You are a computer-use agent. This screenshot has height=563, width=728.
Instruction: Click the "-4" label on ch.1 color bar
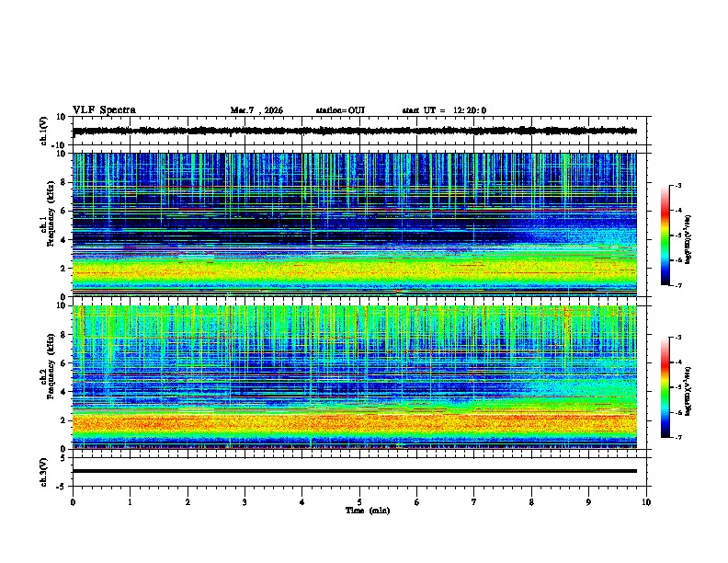pyautogui.click(x=678, y=211)
